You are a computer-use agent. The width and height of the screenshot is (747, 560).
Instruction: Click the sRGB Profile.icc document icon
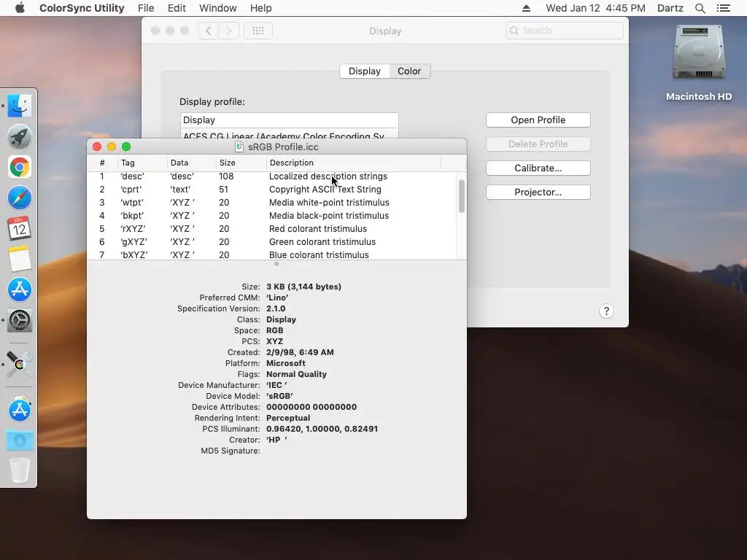[x=239, y=147]
